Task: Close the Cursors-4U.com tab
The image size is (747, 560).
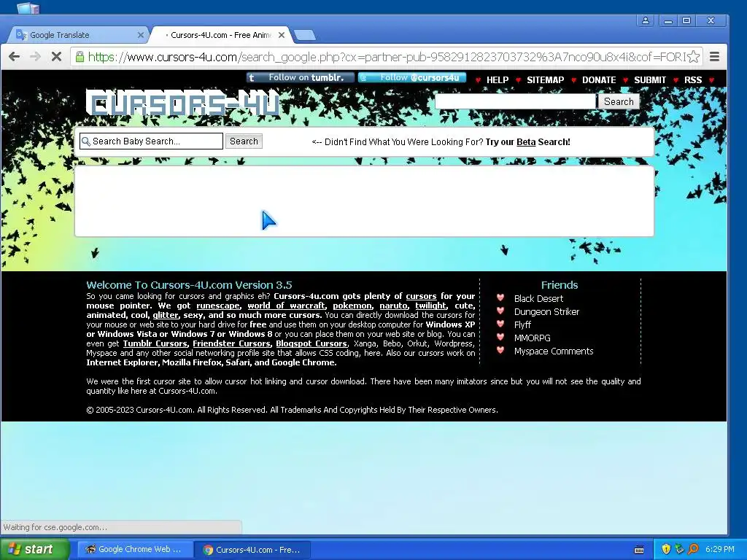Action: 282,35
